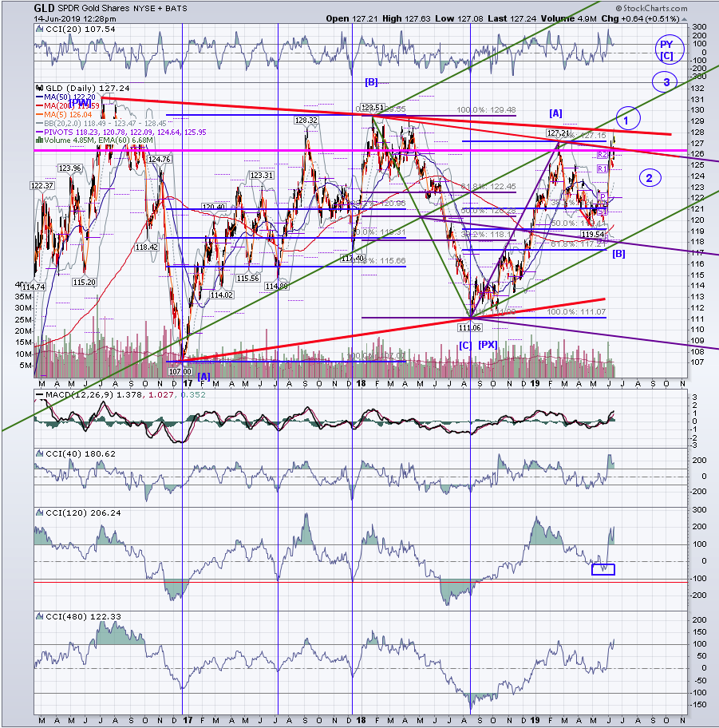Click the '[PX]' wave label
This screenshot has height=728, width=719.
(x=488, y=345)
